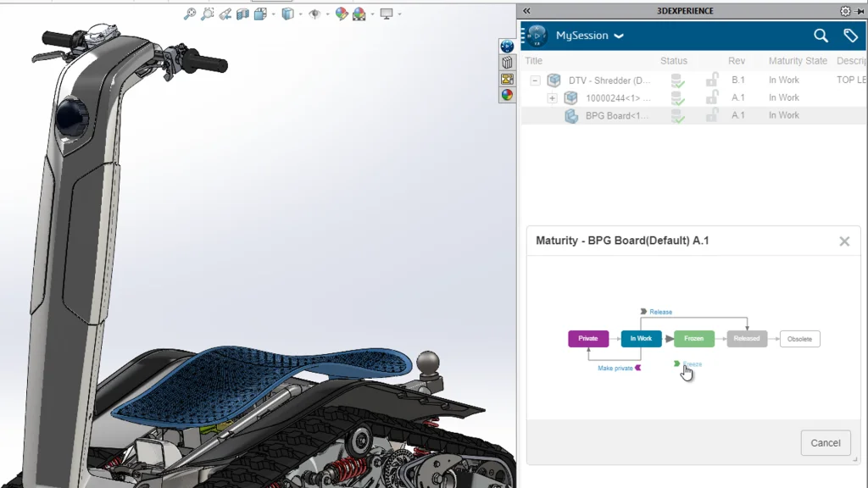
Task: Activate the Section View tool
Action: point(242,14)
